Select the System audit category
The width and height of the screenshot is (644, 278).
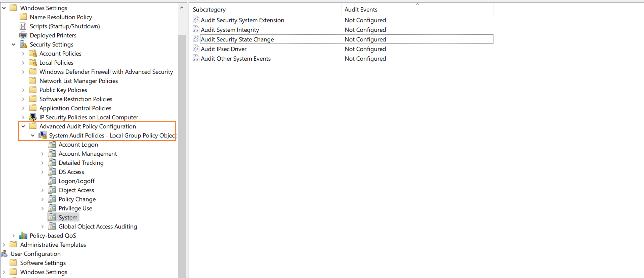tap(68, 217)
